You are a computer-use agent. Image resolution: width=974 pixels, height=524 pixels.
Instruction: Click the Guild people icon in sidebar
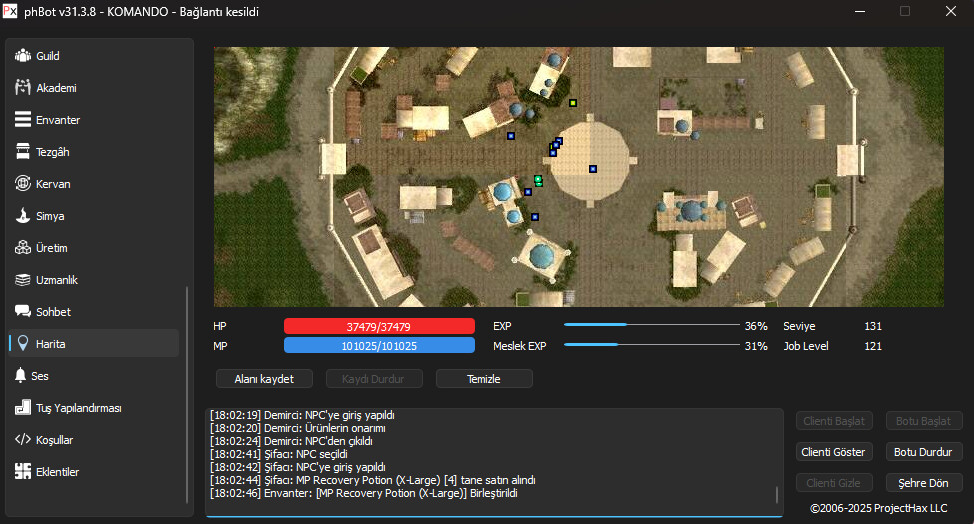tap(23, 56)
